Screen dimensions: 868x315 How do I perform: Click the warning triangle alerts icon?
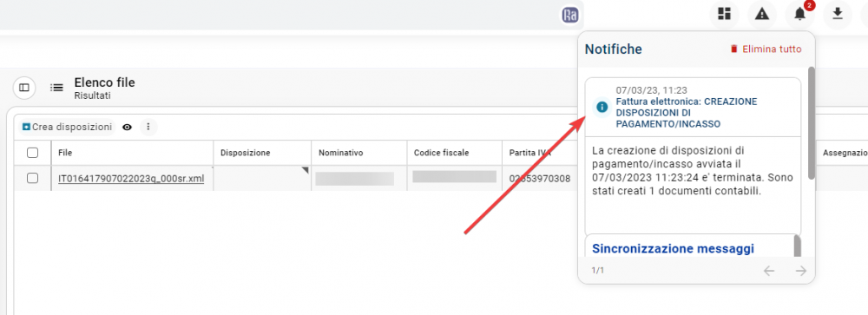tap(762, 15)
